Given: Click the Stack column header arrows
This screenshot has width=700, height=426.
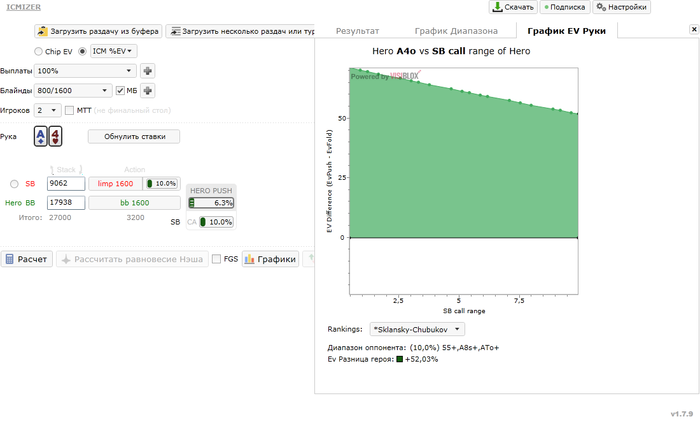Looking at the screenshot, I should [66, 170].
